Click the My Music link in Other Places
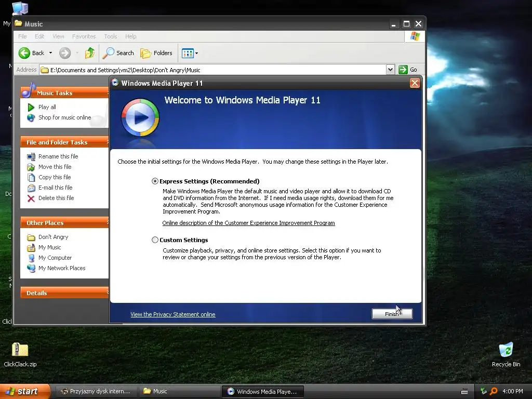Image resolution: width=532 pixels, height=399 pixels. [50, 247]
